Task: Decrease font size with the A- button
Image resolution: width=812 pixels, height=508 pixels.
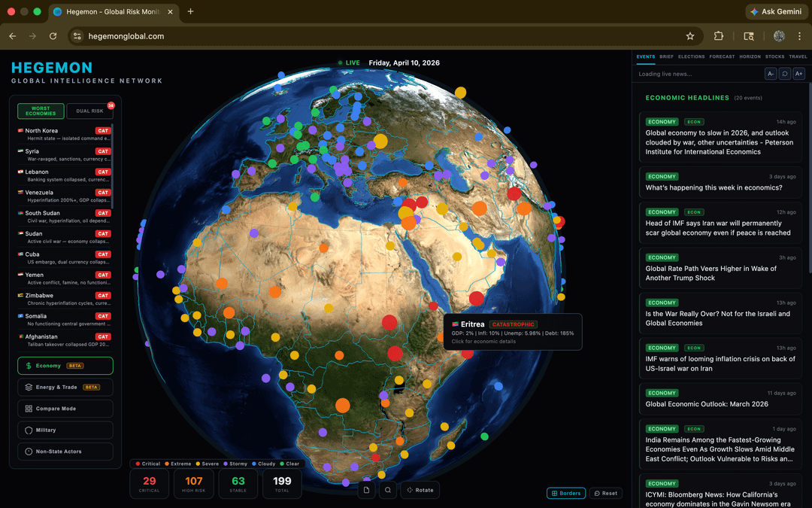Action: tap(771, 74)
